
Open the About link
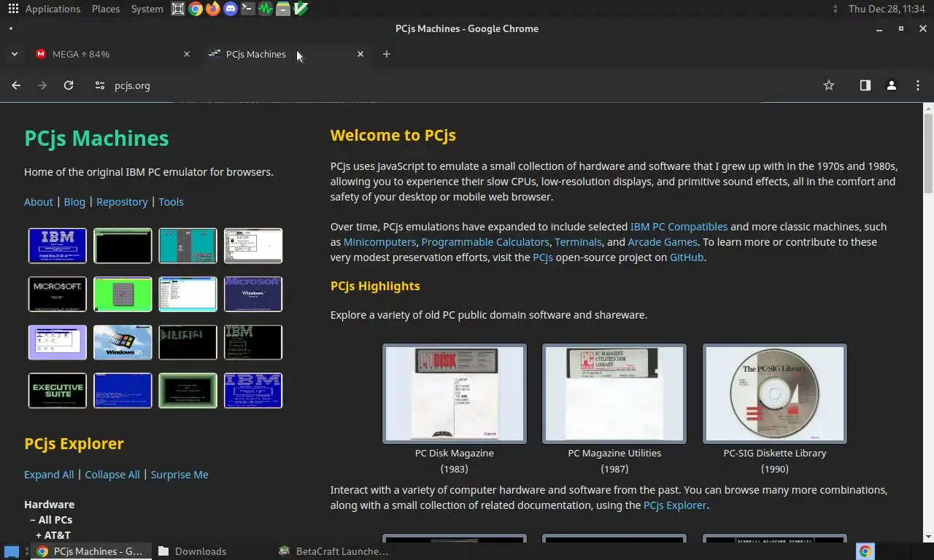point(38,202)
